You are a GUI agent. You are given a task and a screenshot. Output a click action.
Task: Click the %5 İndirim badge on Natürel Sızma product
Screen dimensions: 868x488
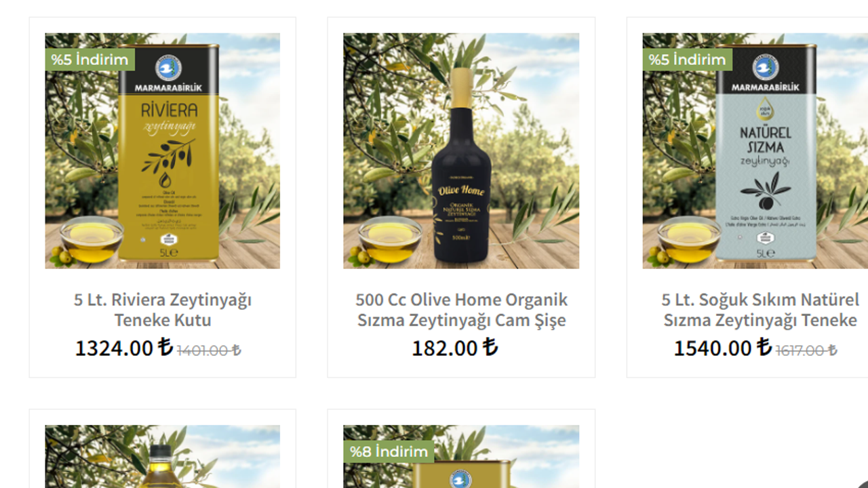click(687, 60)
